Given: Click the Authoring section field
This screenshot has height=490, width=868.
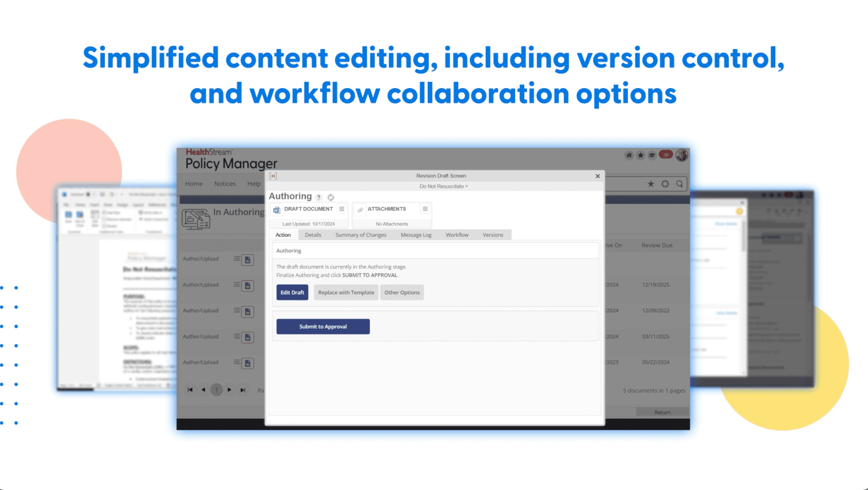Looking at the screenshot, I should point(435,251).
